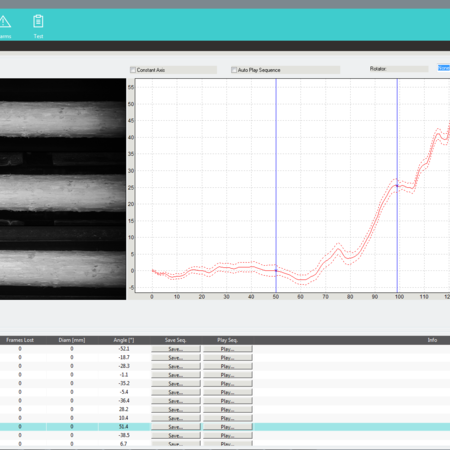Click the Play button for angle -52.1
450x450 pixels.
[228, 349]
